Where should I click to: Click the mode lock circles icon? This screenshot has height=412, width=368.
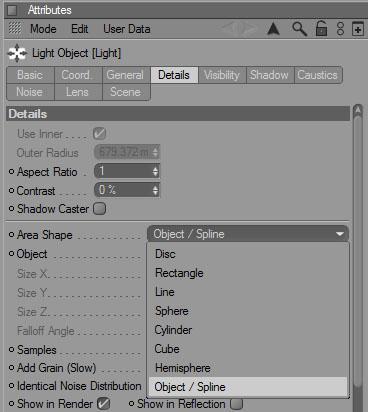coord(340,29)
